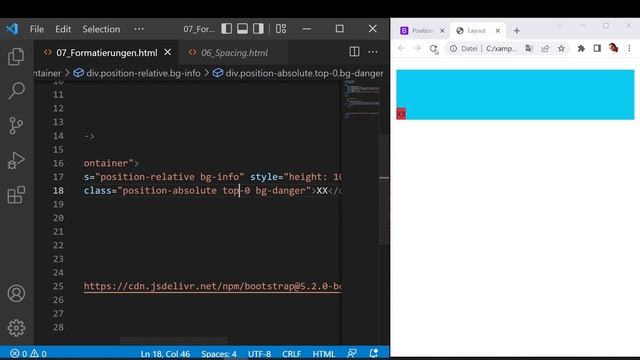Open the notifications bell in status bar
The width and height of the screenshot is (640, 360).
click(373, 353)
